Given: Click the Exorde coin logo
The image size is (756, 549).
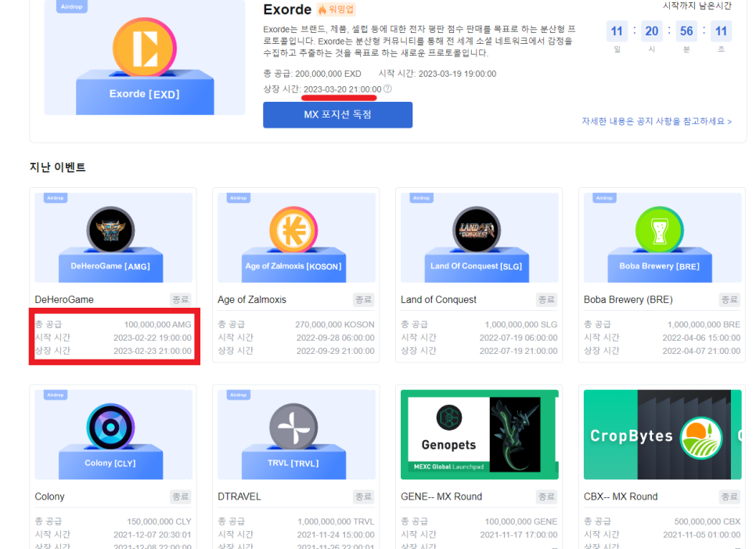Looking at the screenshot, I should click(145, 49).
